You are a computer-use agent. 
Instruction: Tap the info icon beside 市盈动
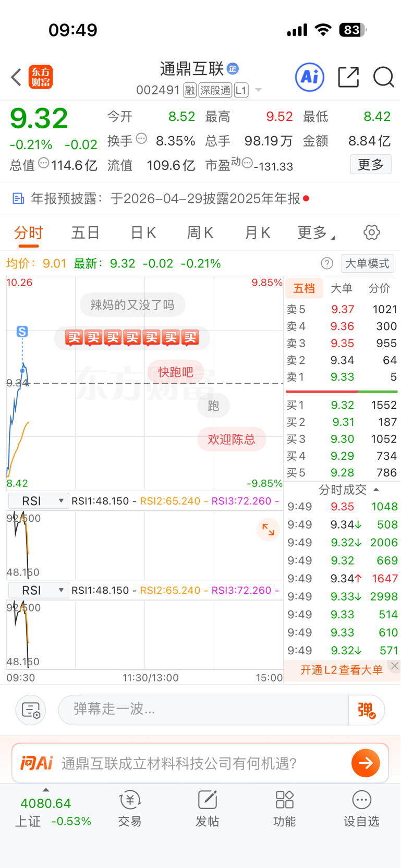point(247,162)
